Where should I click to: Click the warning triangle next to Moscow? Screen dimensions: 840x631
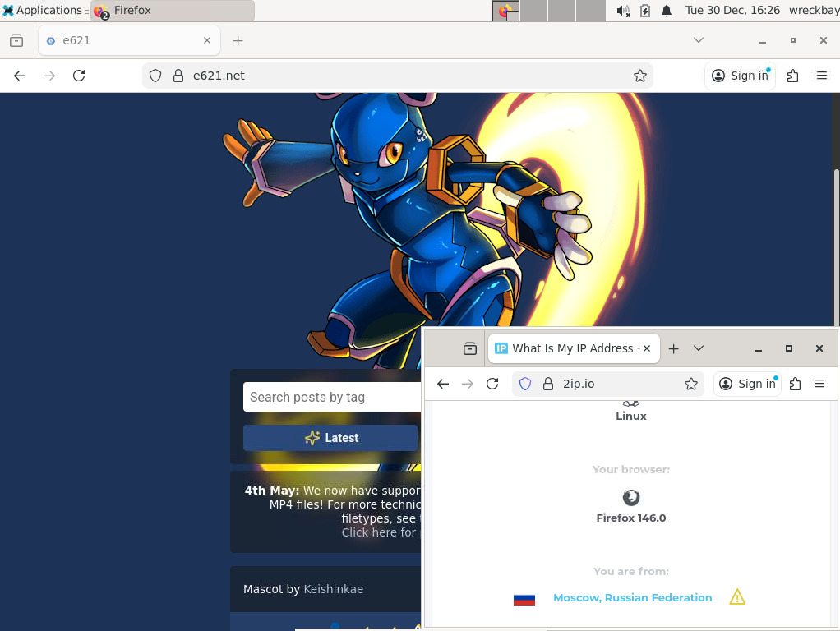pos(737,597)
